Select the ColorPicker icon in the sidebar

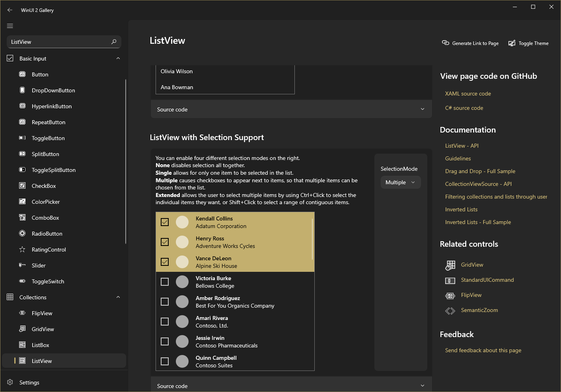22,202
